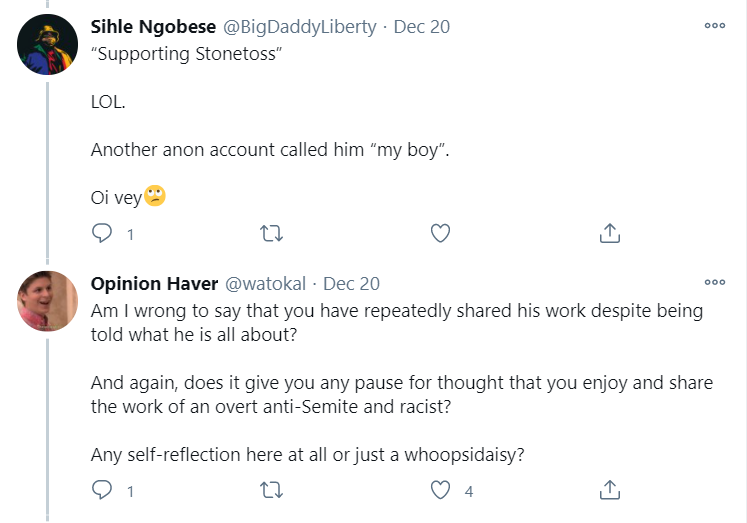This screenshot has width=747, height=523.
Task: Open Sihle Ngobese's Dec 20 timestamp
Action: [x=423, y=26]
